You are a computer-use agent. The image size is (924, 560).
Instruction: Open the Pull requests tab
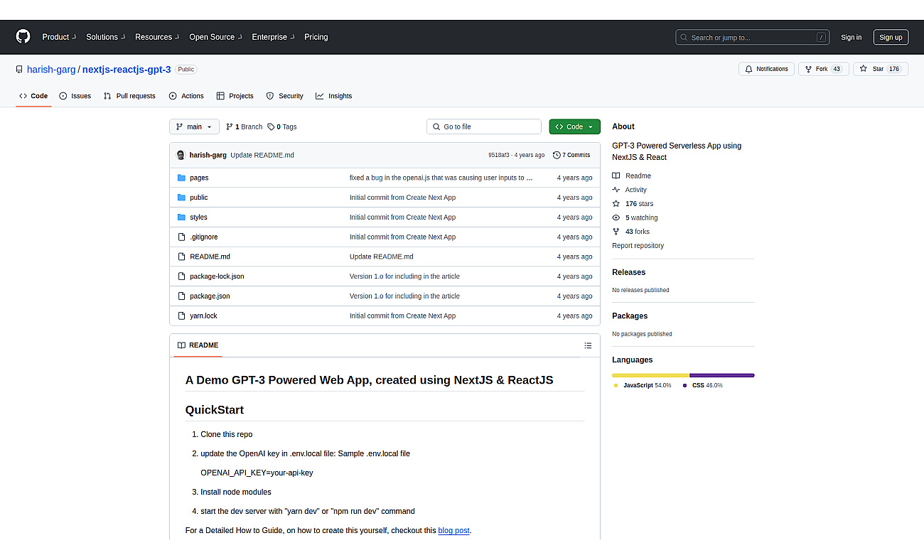pos(129,96)
